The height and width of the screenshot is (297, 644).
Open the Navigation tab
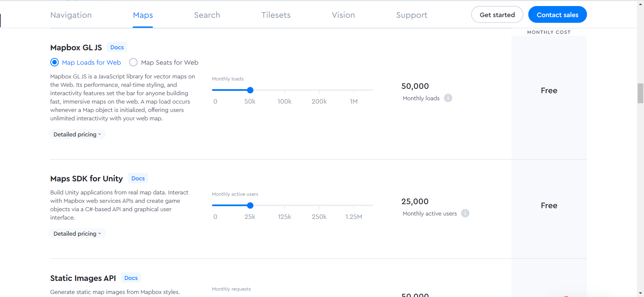pyautogui.click(x=71, y=15)
